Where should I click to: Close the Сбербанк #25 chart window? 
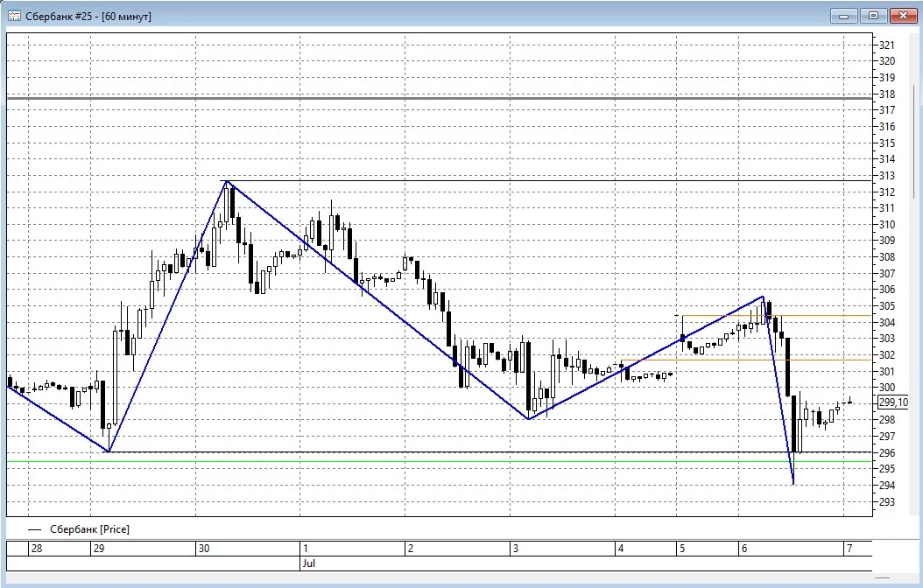click(903, 16)
